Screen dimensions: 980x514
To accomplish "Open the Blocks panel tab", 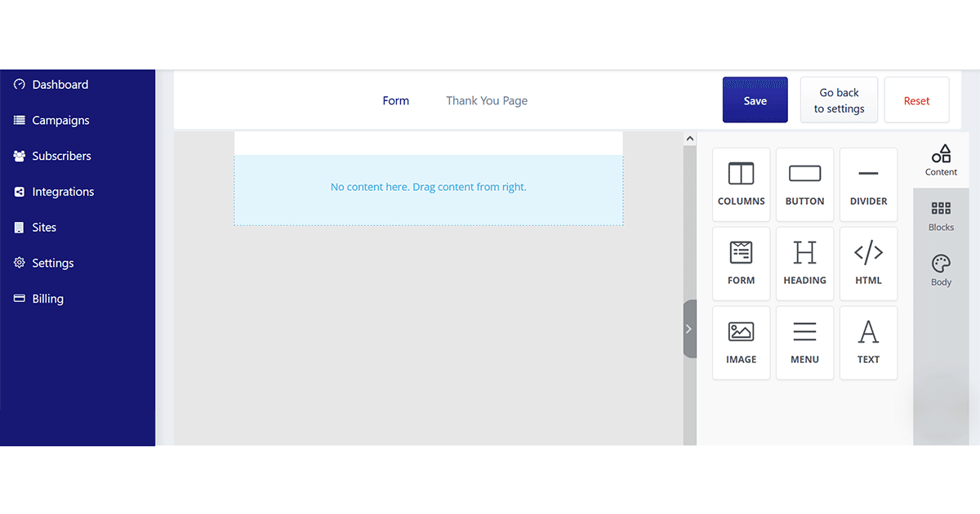I will (x=941, y=216).
